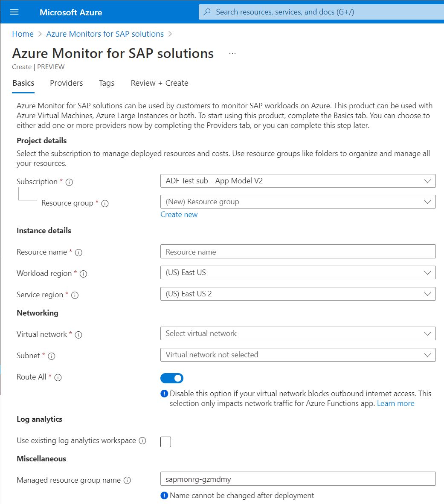View the Subscription info tooltip icon

tap(69, 182)
